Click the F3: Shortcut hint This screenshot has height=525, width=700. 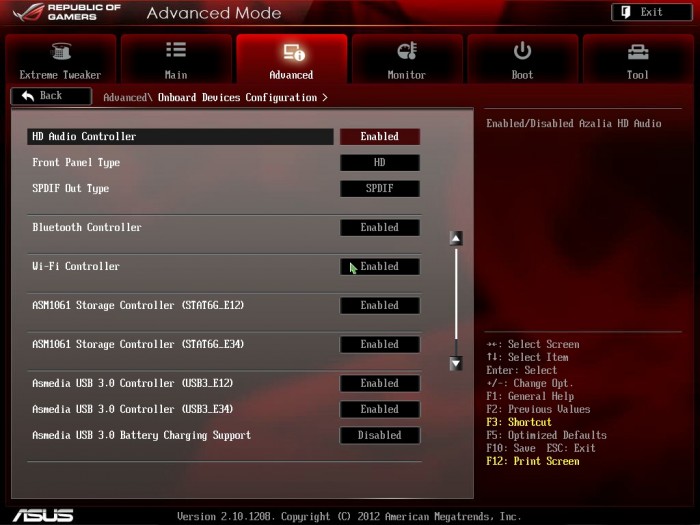(x=519, y=422)
